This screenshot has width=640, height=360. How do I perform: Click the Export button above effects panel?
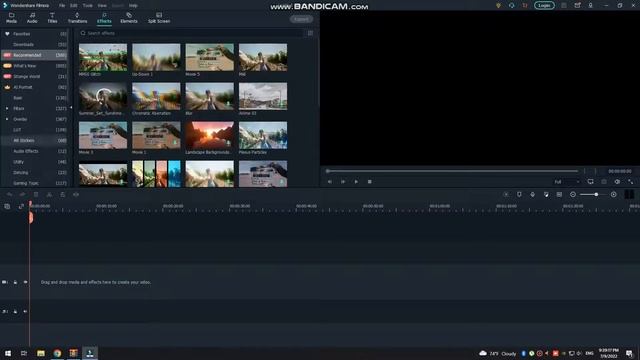(x=301, y=19)
